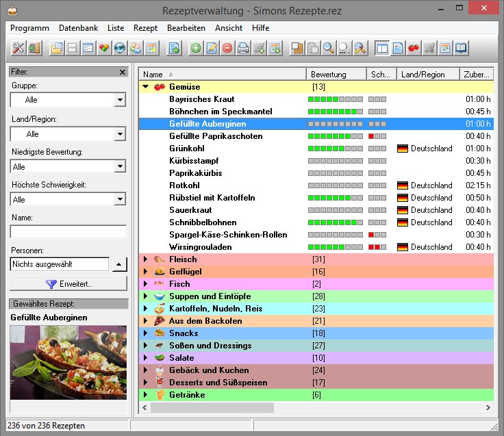
Task: Close the Filter panel
Action: (123, 72)
